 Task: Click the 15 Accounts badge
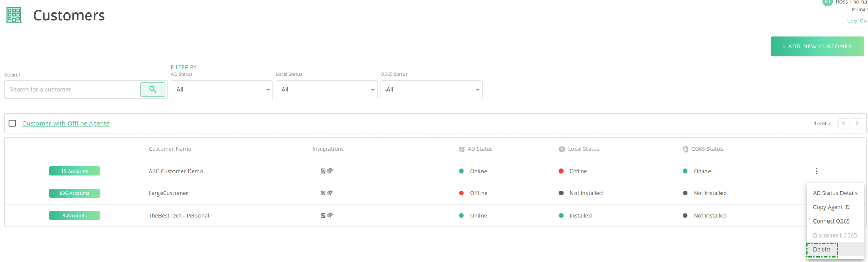pos(75,171)
